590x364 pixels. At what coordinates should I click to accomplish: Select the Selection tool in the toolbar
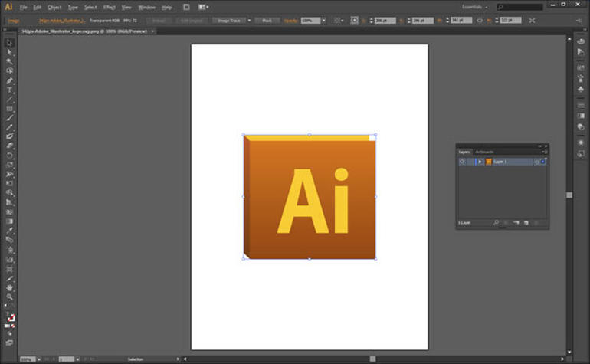(10, 42)
